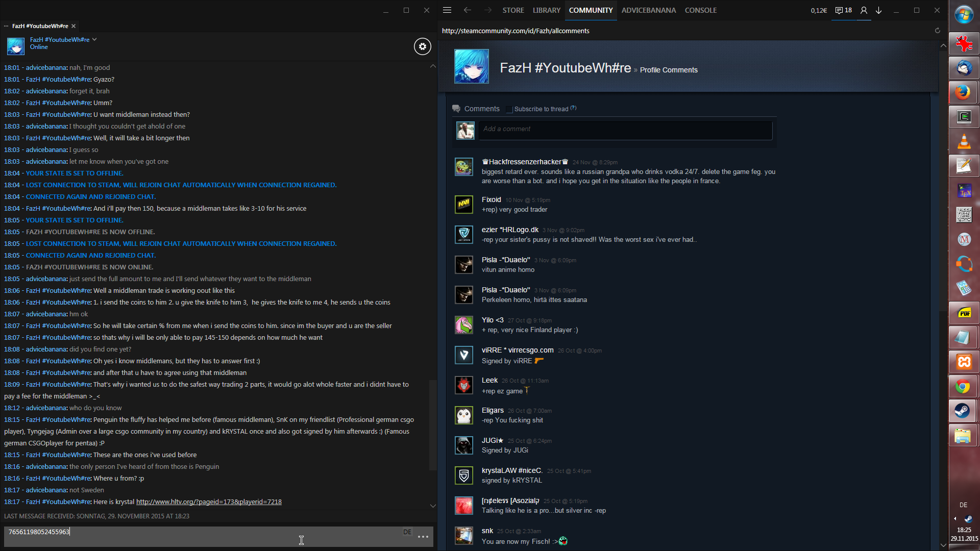Screen dimensions: 980x551
Task: Click the chat options three dots
Action: pyautogui.click(x=423, y=537)
